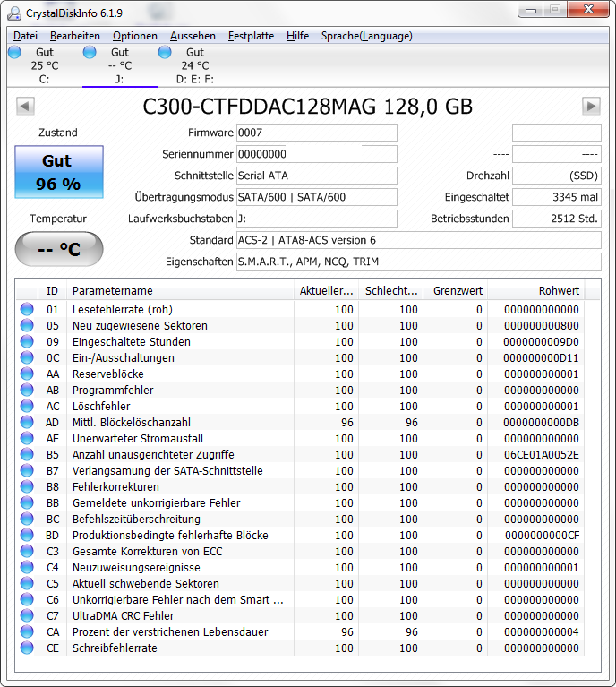Click the Betriebsstunden 2512 Std. field
Viewport: 616px width, 687px height.
coord(557,219)
